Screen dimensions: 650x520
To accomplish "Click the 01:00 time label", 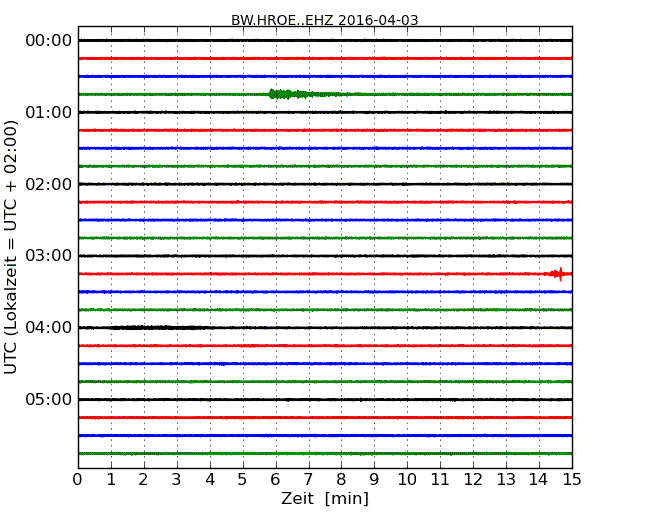I will (x=49, y=112).
